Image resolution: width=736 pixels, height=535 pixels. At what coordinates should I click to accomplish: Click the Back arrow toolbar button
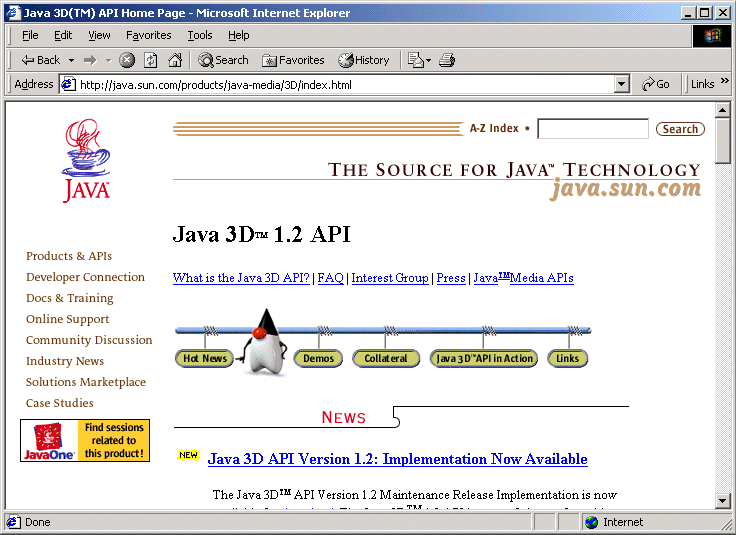(40, 60)
